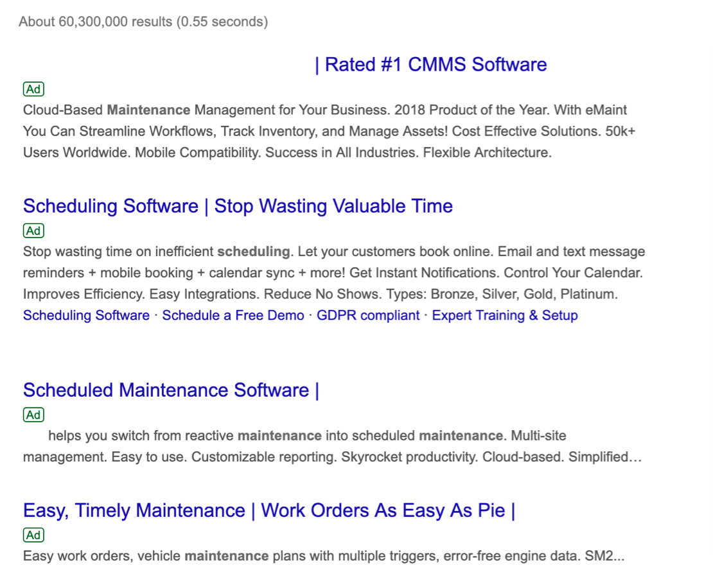Click the About 60,300,000 results text
This screenshot has width=713, height=588.
(x=143, y=22)
